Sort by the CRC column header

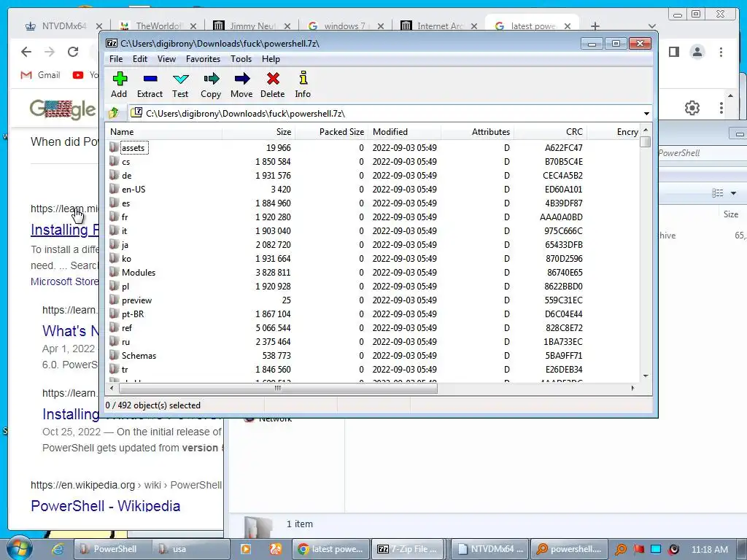550,132
